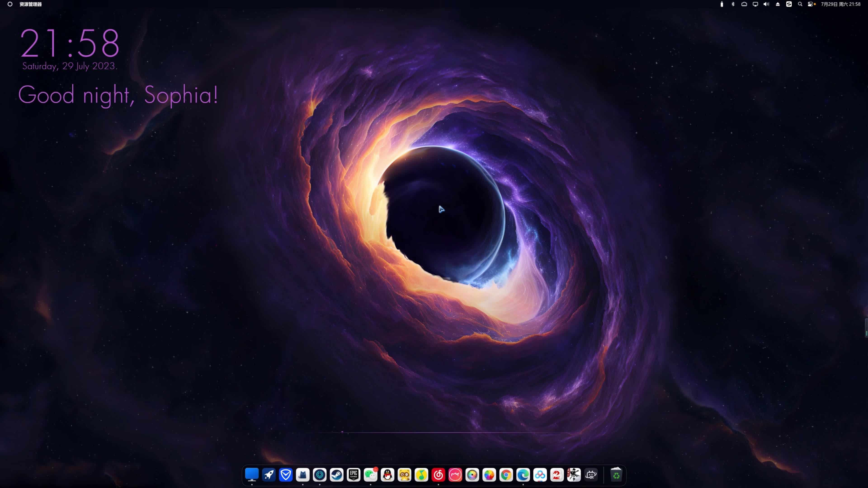
Task: Open Microsoft Edge browser
Action: click(523, 475)
